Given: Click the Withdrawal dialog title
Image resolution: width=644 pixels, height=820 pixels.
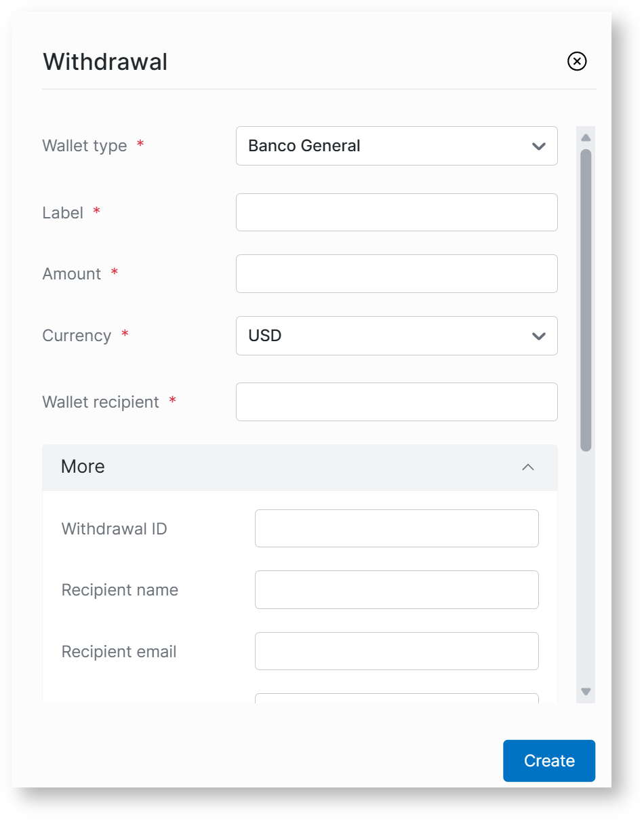Looking at the screenshot, I should pos(105,62).
